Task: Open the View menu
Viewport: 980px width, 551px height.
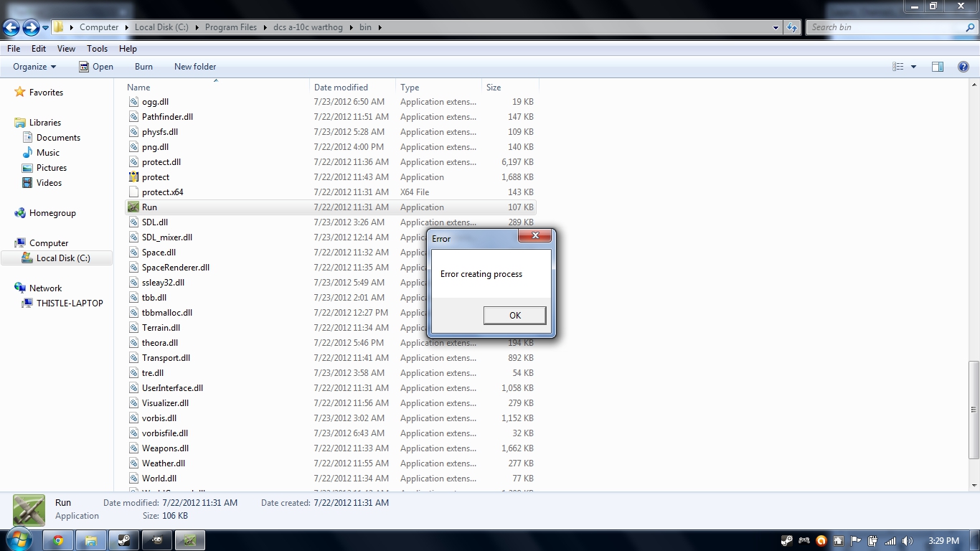Action: 66,49
